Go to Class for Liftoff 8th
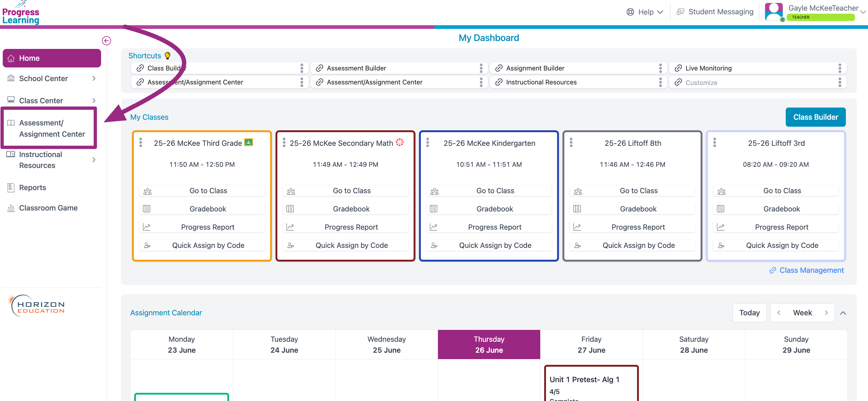This screenshot has height=401, width=868. (x=632, y=190)
